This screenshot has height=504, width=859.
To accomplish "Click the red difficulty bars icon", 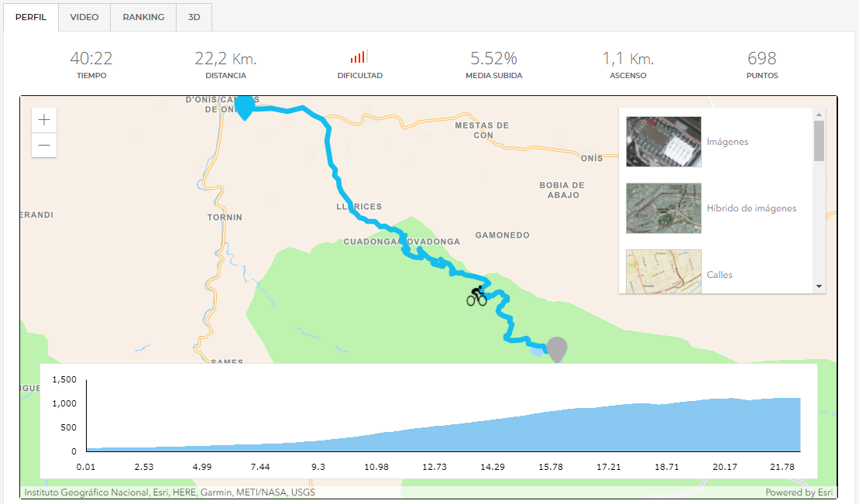I will [x=359, y=57].
